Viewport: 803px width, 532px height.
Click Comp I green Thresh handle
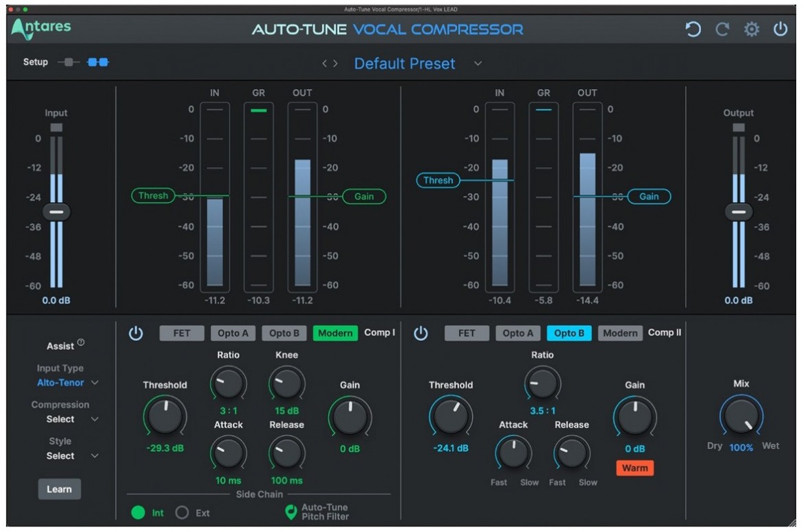pyautogui.click(x=153, y=195)
